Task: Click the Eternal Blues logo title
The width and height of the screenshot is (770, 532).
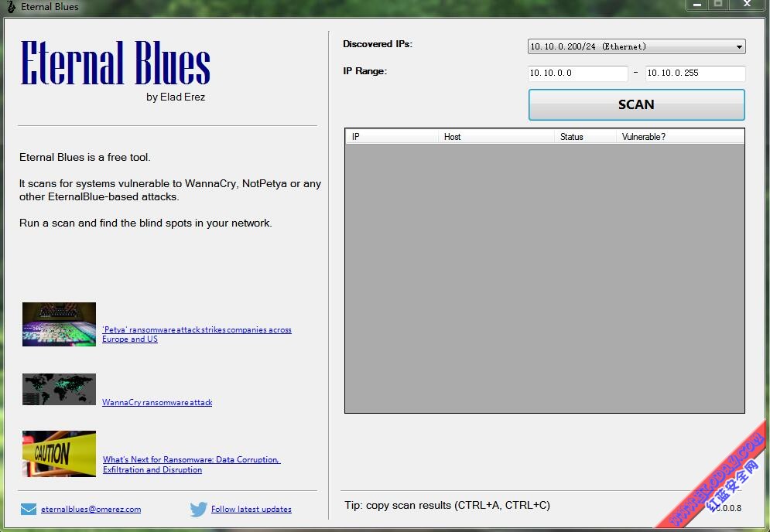Action: pos(115,63)
